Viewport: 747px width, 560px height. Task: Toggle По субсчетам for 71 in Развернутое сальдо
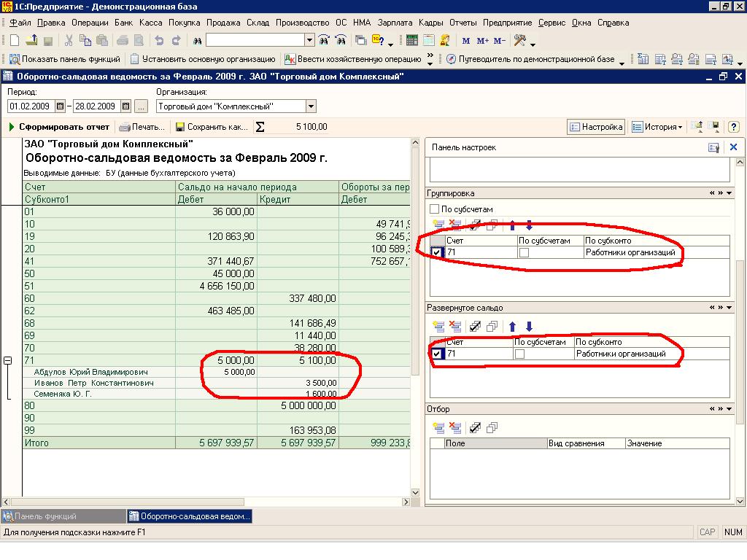[519, 354]
